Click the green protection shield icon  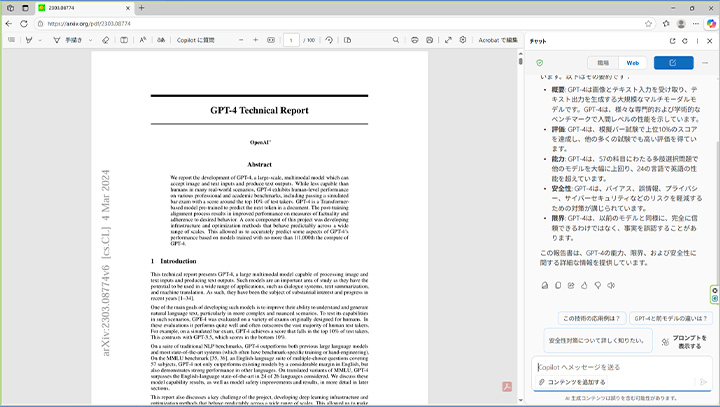tap(540, 63)
